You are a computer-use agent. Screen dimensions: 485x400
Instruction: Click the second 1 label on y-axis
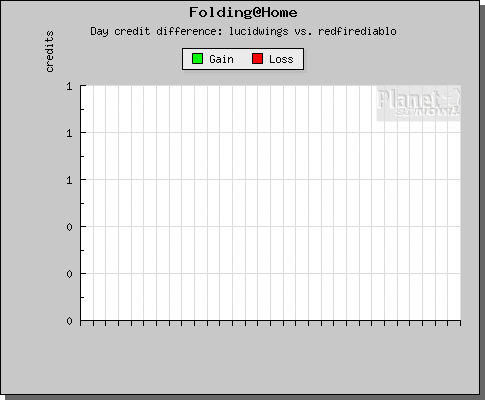click(69, 133)
